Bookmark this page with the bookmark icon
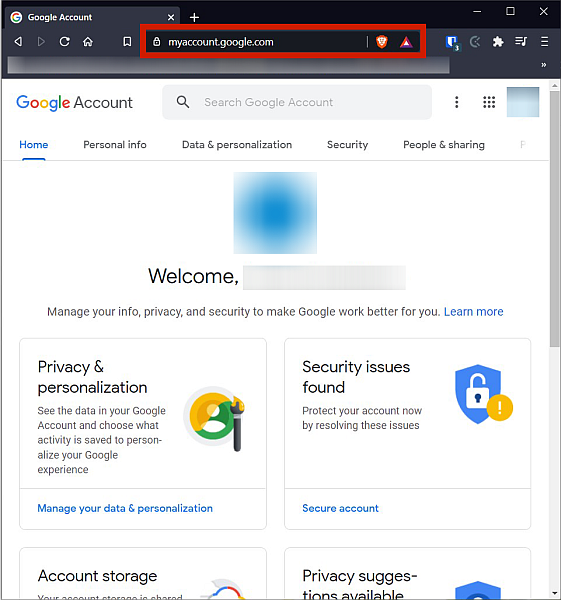 [127, 41]
